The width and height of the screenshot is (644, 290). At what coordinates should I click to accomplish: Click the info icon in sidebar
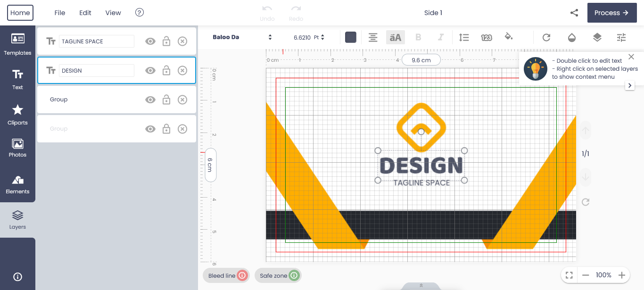(17, 277)
